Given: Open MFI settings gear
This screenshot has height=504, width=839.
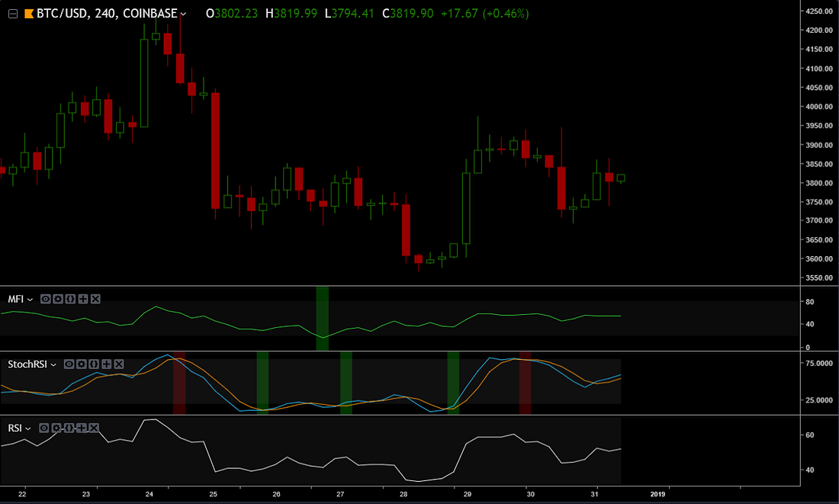Looking at the screenshot, I should (x=58, y=299).
